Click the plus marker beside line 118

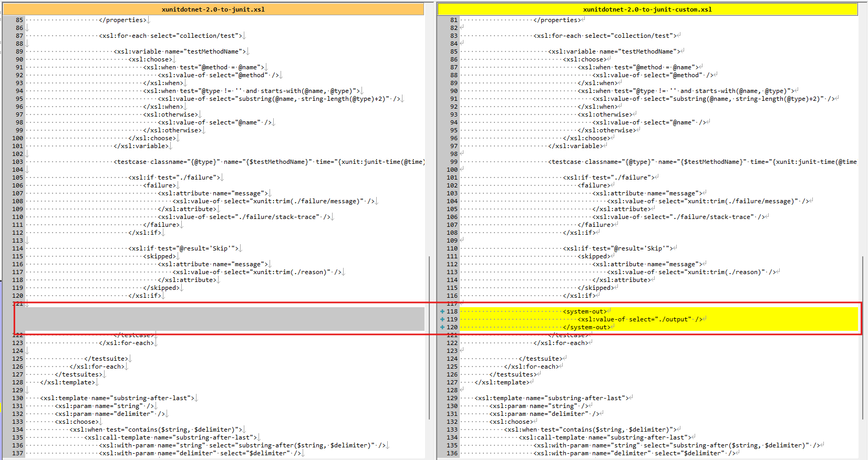pos(442,311)
